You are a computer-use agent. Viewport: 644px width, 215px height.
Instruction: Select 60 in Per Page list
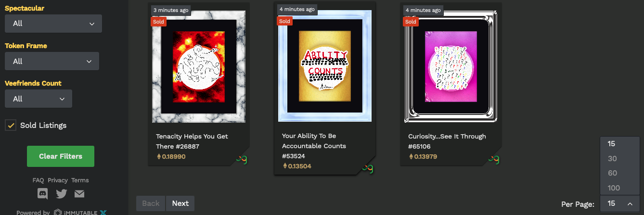620,173
